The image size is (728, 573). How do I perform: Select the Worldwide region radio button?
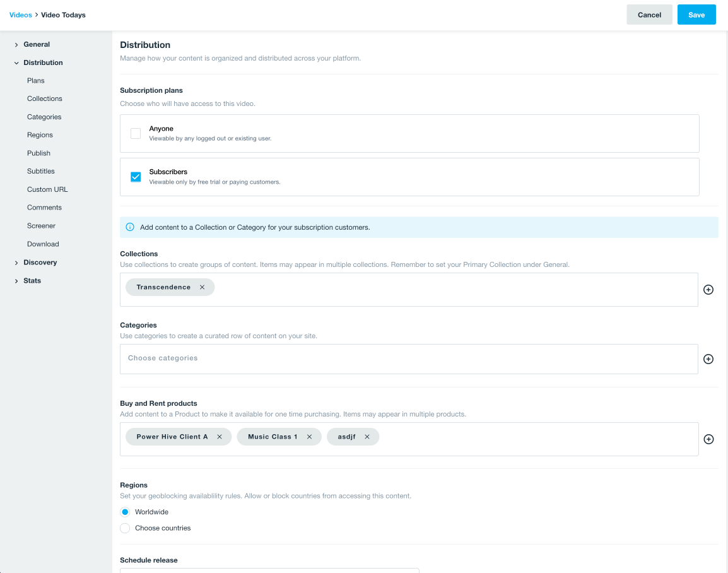125,512
